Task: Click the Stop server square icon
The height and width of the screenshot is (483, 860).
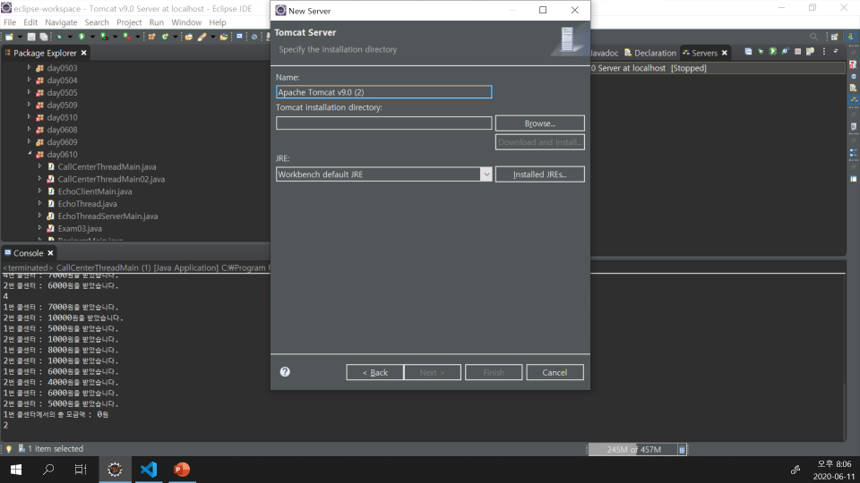Action: (x=798, y=51)
